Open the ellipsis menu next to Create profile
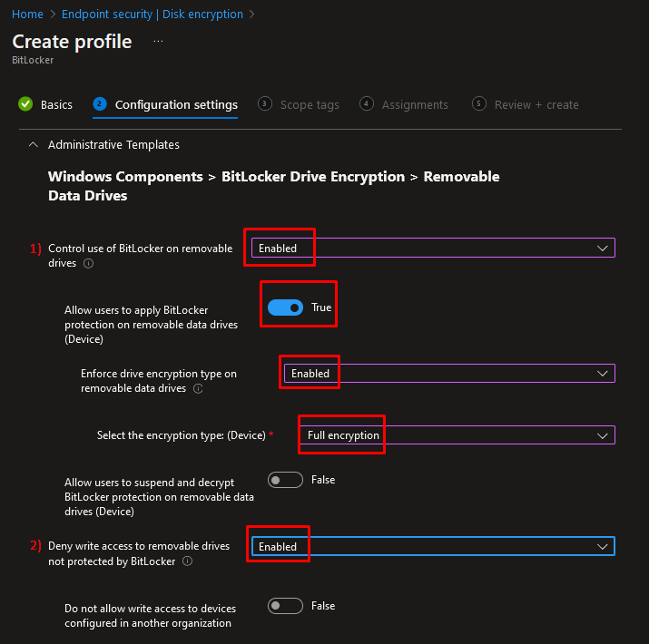The width and height of the screenshot is (649, 644). point(158,42)
